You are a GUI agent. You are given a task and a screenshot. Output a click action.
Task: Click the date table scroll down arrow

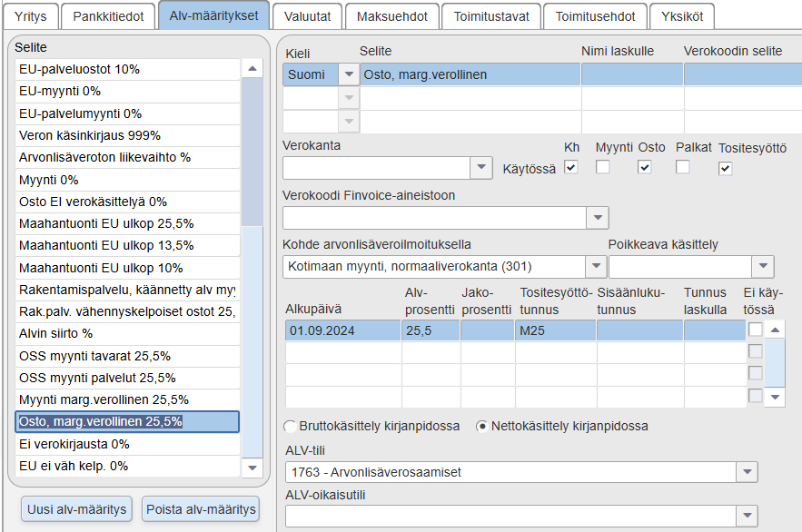click(x=775, y=397)
